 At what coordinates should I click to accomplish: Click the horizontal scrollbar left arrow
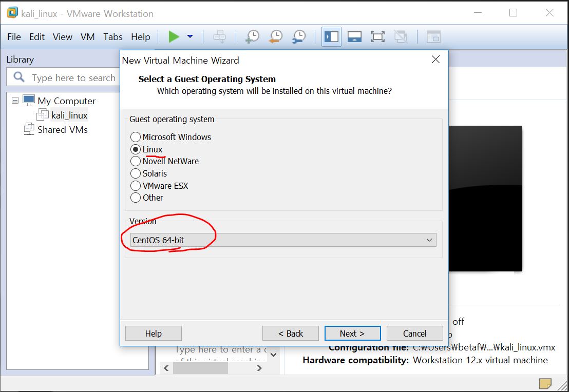pos(166,368)
